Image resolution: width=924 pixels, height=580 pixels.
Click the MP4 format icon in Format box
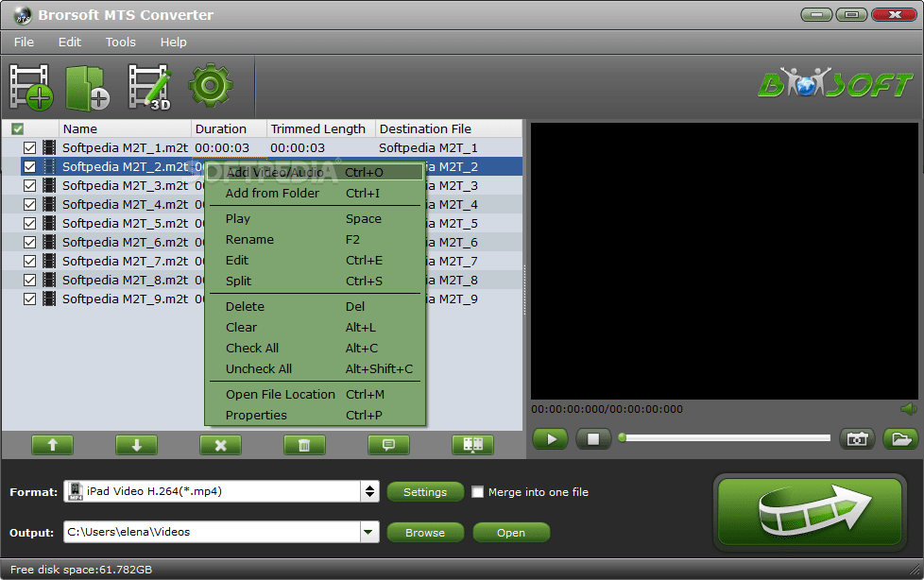(76, 491)
